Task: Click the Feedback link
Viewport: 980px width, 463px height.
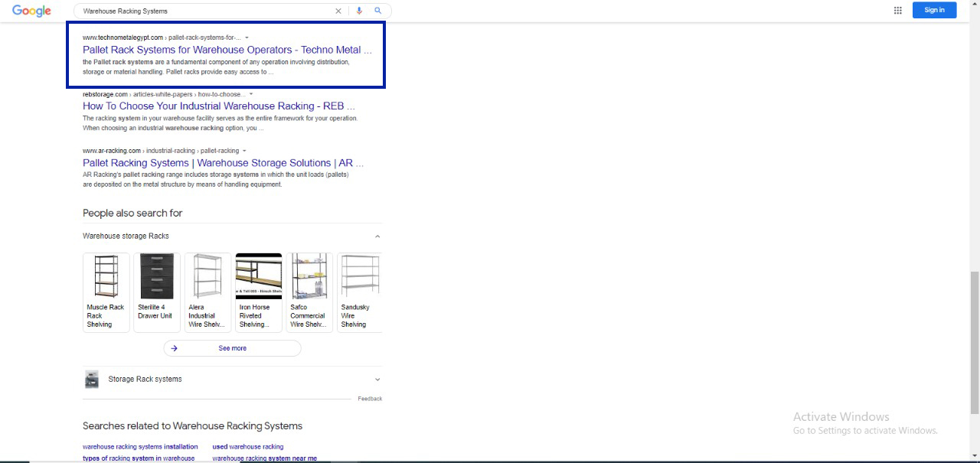Action: point(370,399)
